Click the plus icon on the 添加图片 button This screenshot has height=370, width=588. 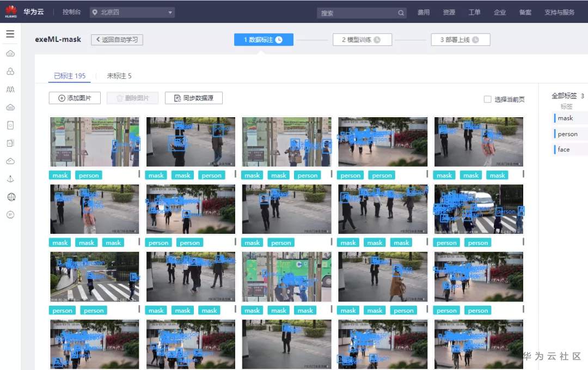click(62, 98)
